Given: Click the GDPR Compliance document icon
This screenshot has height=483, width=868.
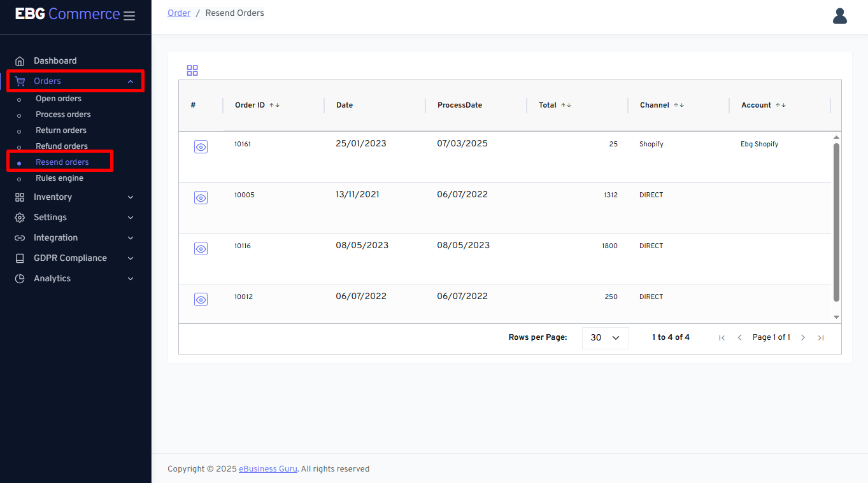Looking at the screenshot, I should 19,258.
